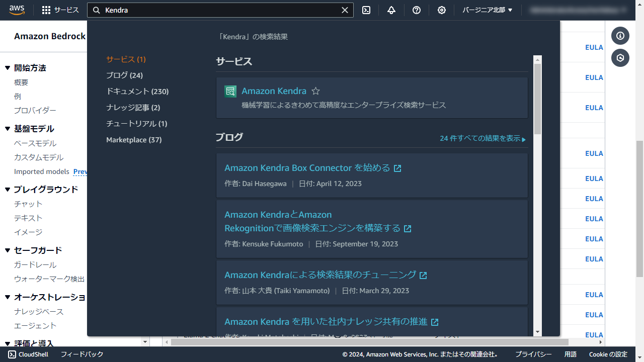Click the AWS logo home icon
This screenshot has height=362, width=644.
click(17, 10)
